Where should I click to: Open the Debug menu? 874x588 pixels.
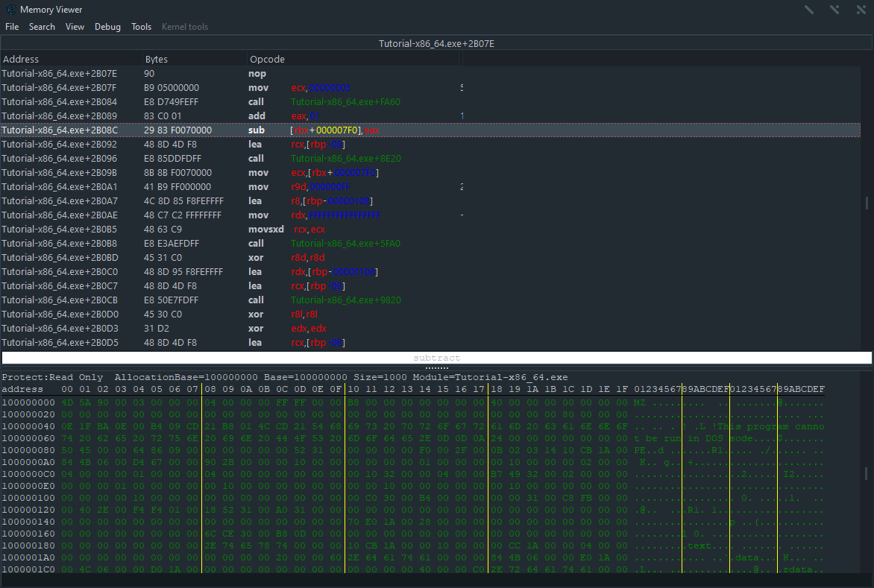click(x=107, y=27)
